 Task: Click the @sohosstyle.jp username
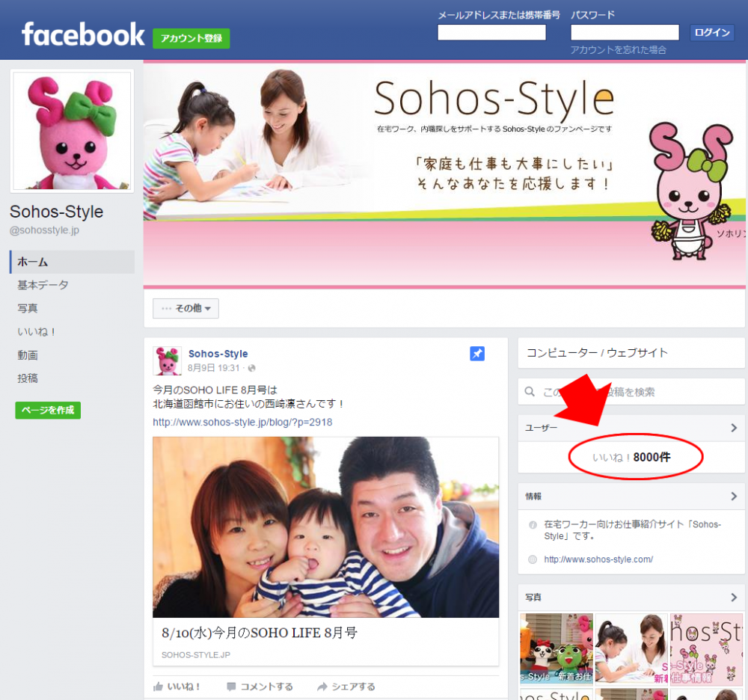[44, 230]
